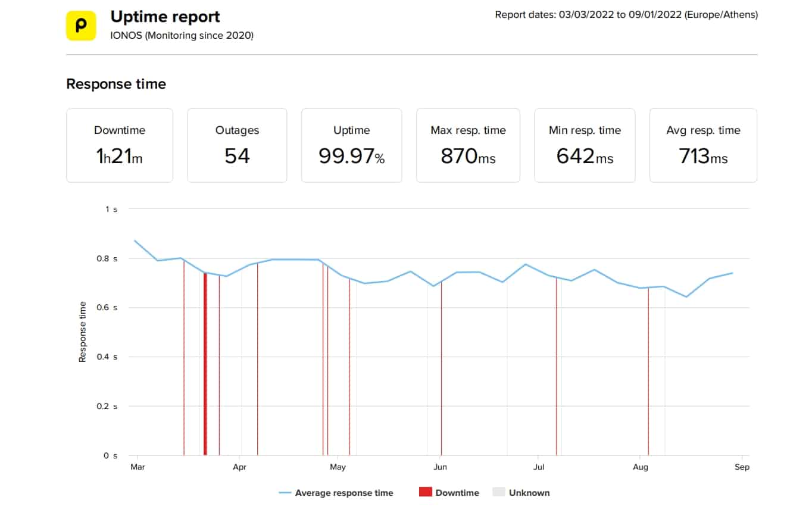Click the 0.6 s y-axis label
Screen dimensions: 812x506
(107, 308)
